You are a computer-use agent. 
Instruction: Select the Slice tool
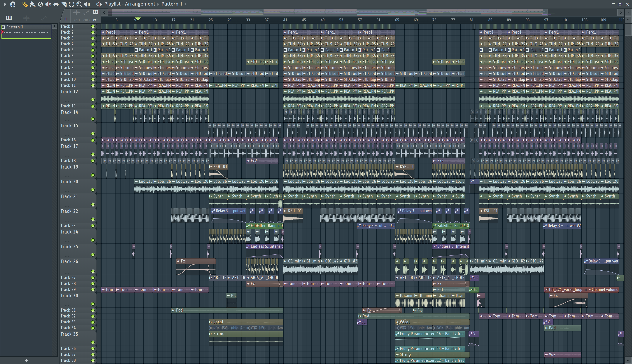click(64, 4)
